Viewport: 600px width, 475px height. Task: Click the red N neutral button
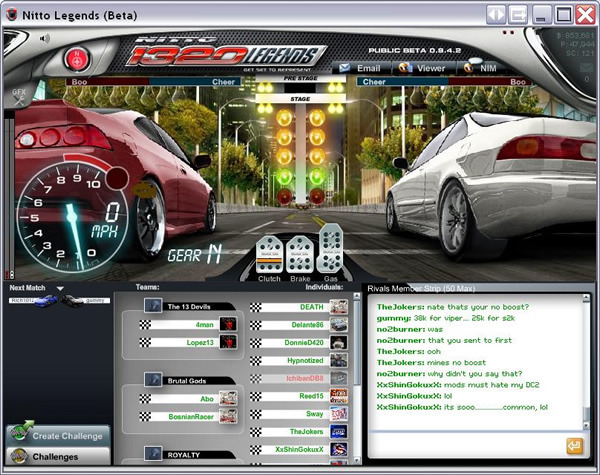click(x=78, y=59)
